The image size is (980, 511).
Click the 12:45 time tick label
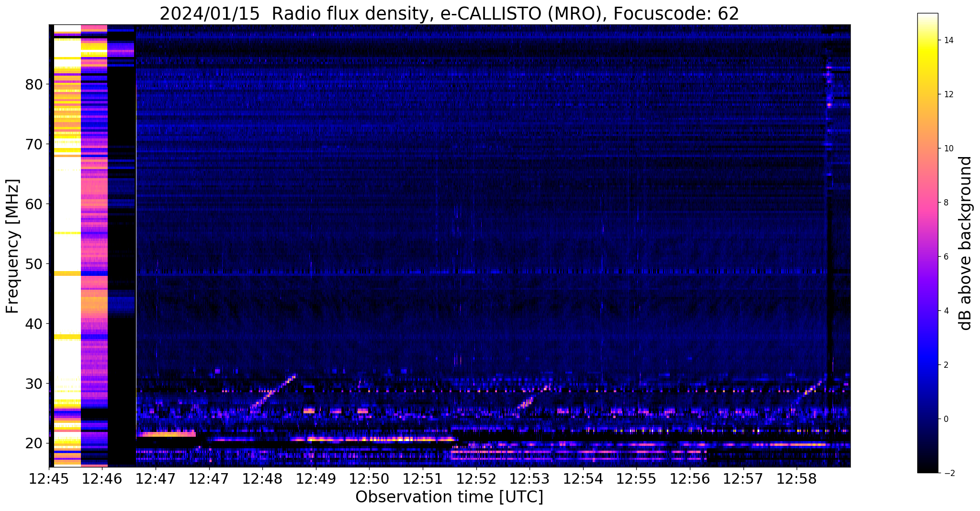(x=49, y=478)
